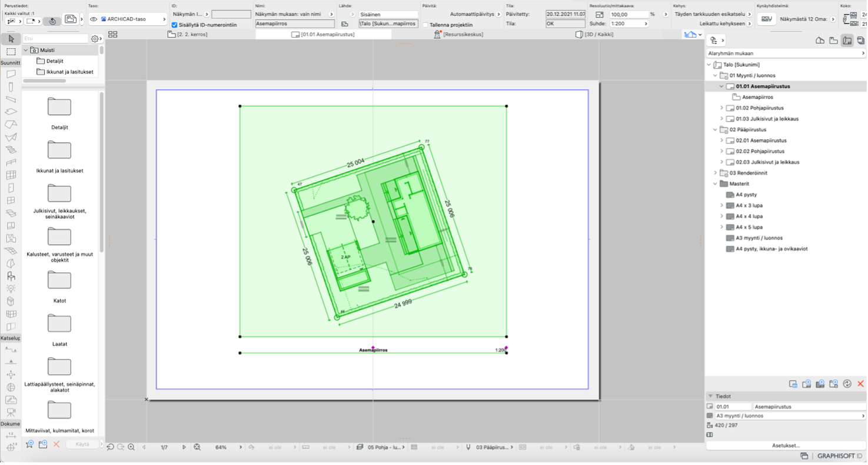Expand 01.02 Pohjapiirustus layout
Image resolution: width=868 pixels, height=465 pixels.
click(722, 108)
